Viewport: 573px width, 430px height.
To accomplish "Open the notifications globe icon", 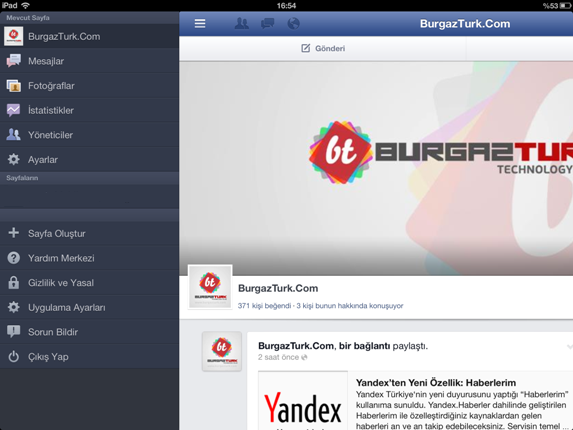I will (293, 23).
